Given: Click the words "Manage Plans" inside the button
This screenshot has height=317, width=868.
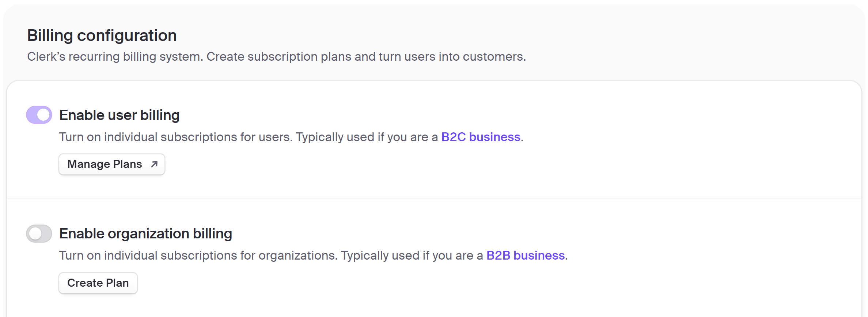Looking at the screenshot, I should (x=105, y=164).
